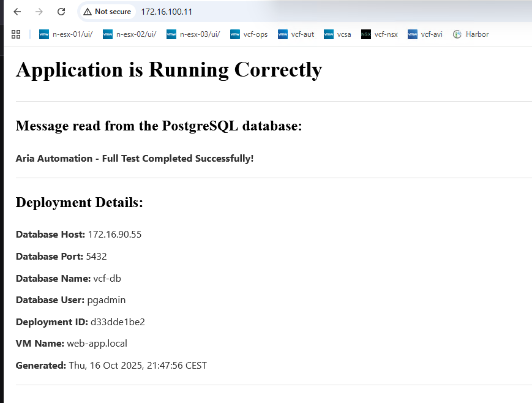Screen dimensions: 532x403
Task: Focus the address bar showing 172.16.100.11
Action: pos(245,12)
